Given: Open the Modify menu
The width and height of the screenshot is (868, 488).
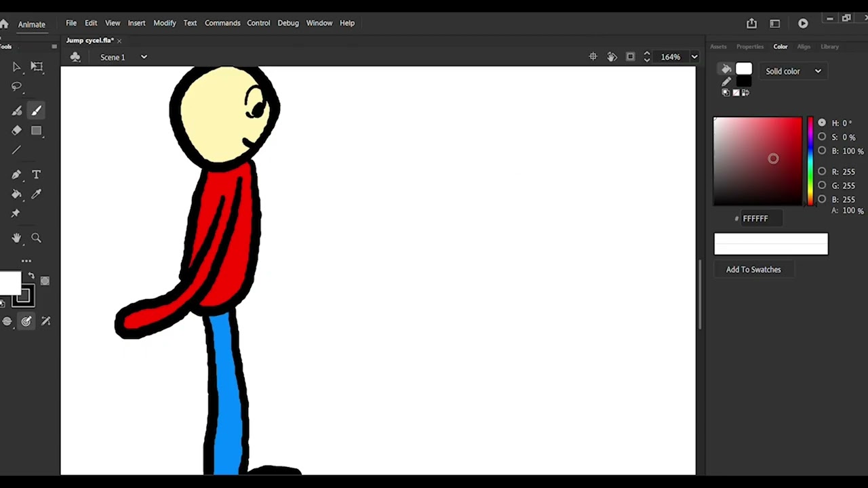Looking at the screenshot, I should click(165, 23).
